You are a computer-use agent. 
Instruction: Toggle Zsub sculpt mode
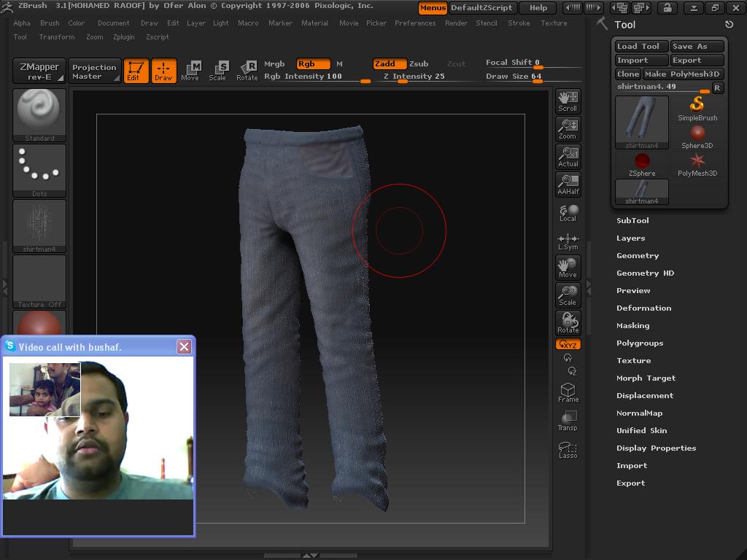[419, 64]
